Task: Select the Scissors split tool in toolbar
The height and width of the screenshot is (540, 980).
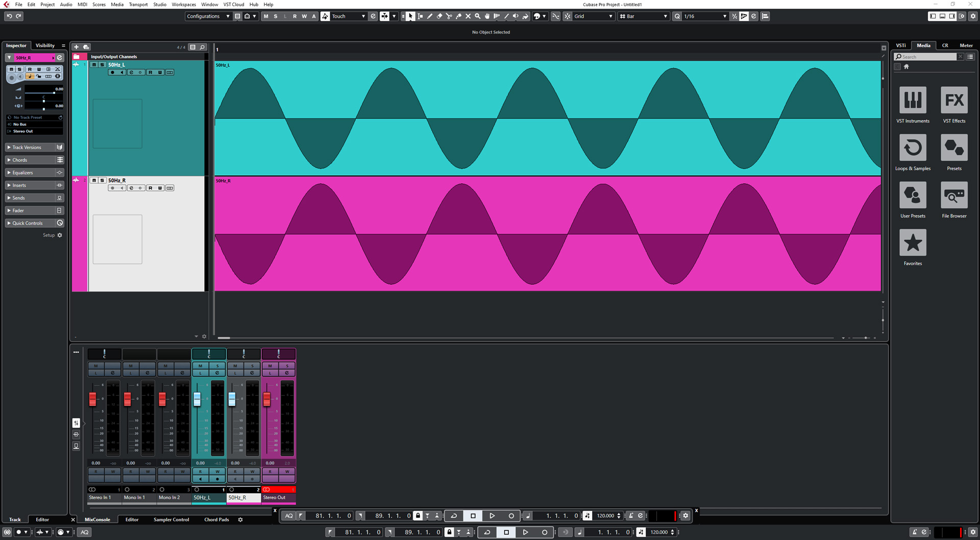Action: point(449,16)
